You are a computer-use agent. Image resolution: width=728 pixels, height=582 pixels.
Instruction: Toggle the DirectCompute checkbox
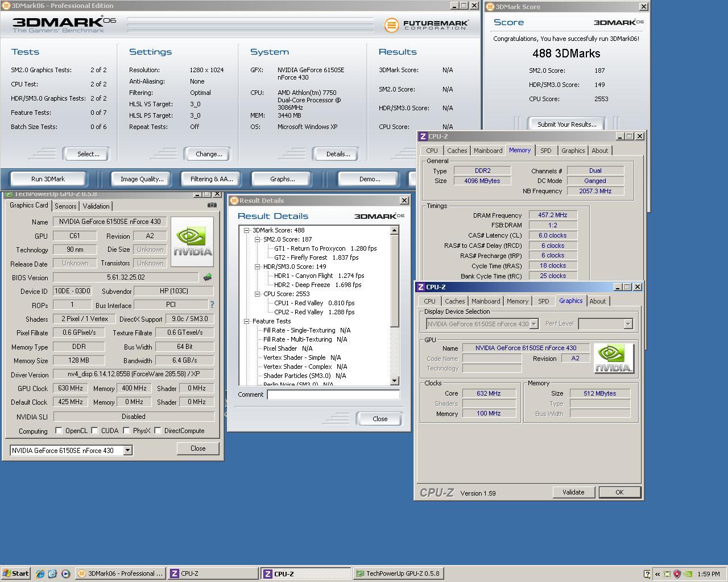coord(158,431)
